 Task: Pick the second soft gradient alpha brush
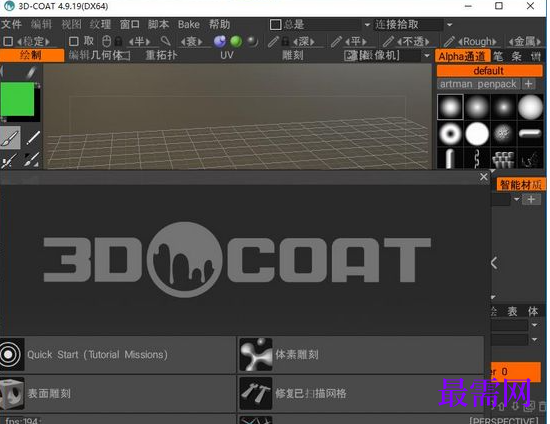[477, 107]
